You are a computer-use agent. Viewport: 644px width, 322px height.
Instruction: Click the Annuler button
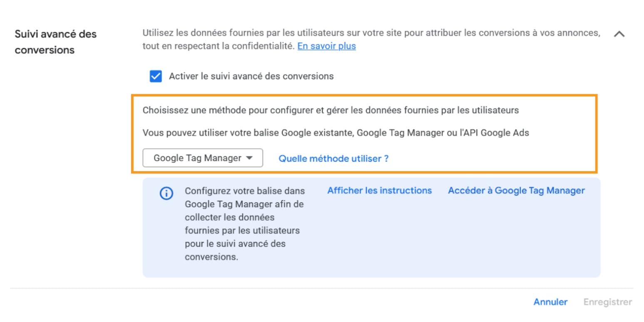[550, 302]
